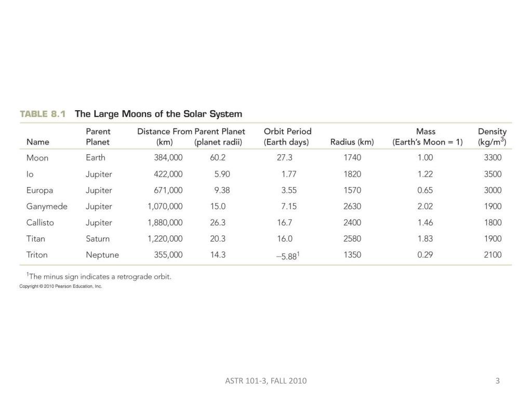
Task: Select the Density (kg/m³) column header
Action: [492, 137]
